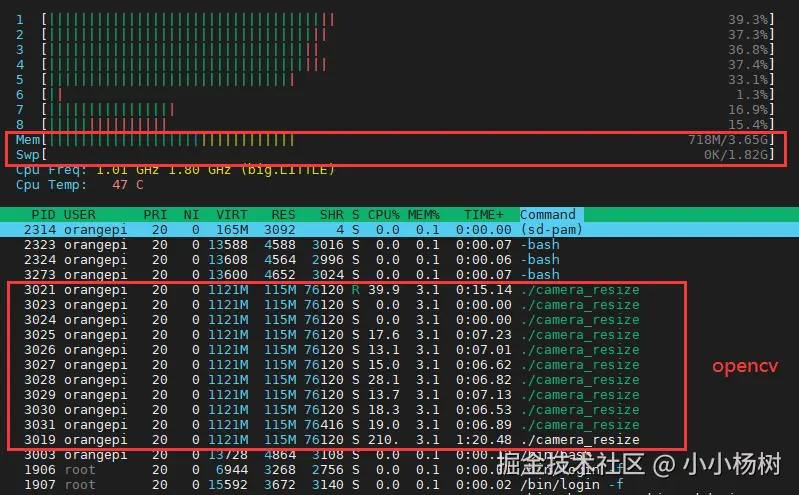Sort by VIRT memory column header
This screenshot has height=495, width=799.
coord(231,215)
